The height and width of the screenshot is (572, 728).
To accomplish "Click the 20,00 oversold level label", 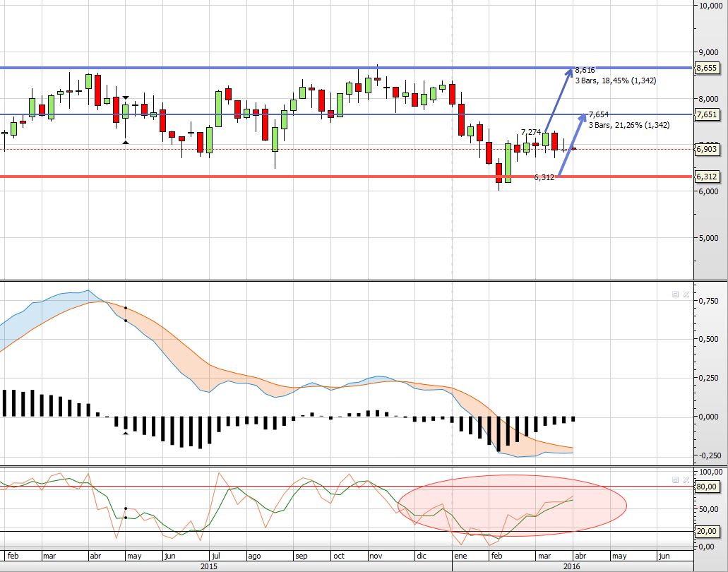I will (x=707, y=531).
